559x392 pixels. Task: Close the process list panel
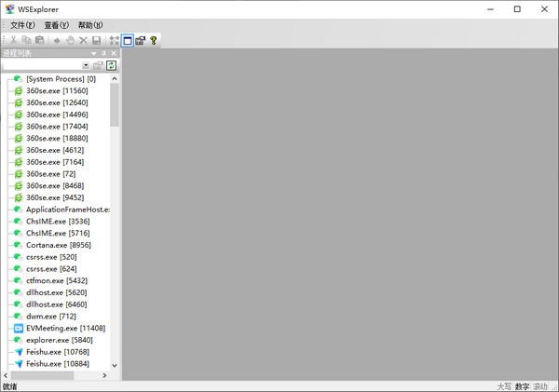pos(114,54)
